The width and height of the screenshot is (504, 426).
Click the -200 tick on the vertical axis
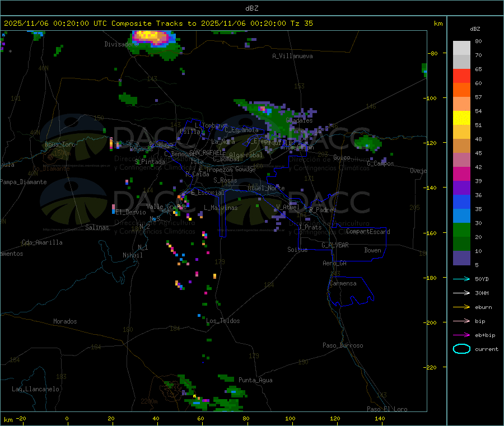pyautogui.click(x=431, y=322)
